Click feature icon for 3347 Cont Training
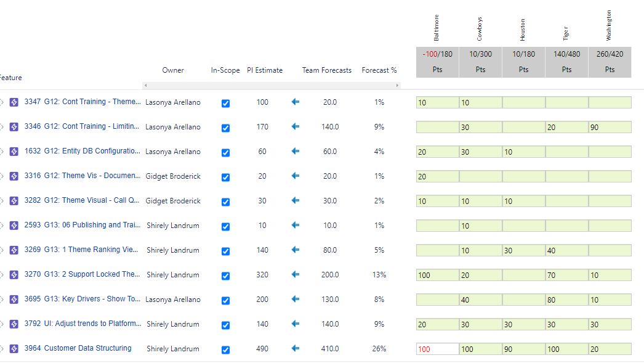Image resolution: width=644 pixels, height=363 pixels. 14,102
